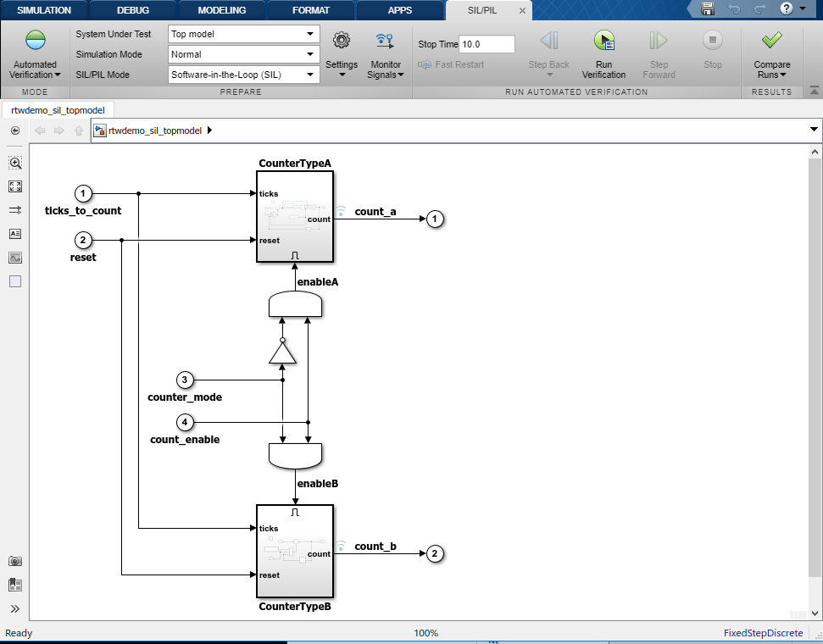Click the Fit to View icon
The width and height of the screenshot is (823, 644).
[x=14, y=186]
